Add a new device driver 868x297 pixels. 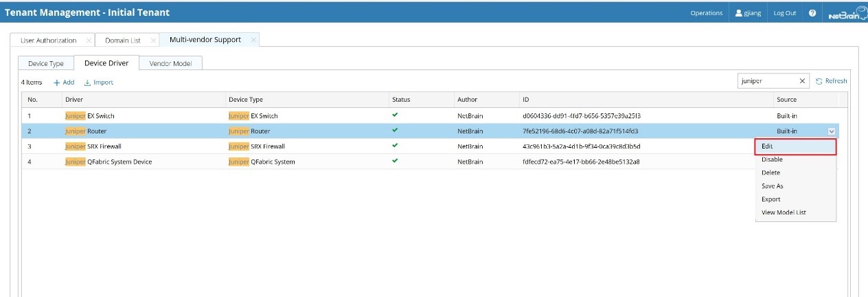[x=64, y=82]
